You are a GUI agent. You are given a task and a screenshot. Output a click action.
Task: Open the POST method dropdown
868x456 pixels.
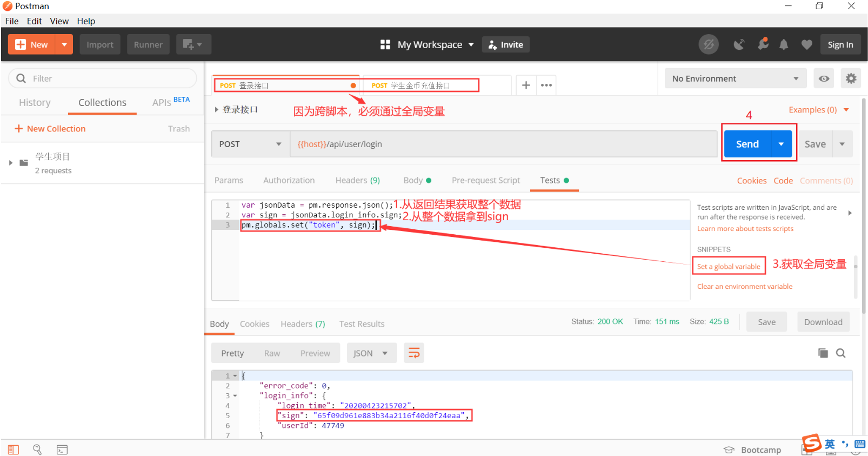click(x=250, y=144)
